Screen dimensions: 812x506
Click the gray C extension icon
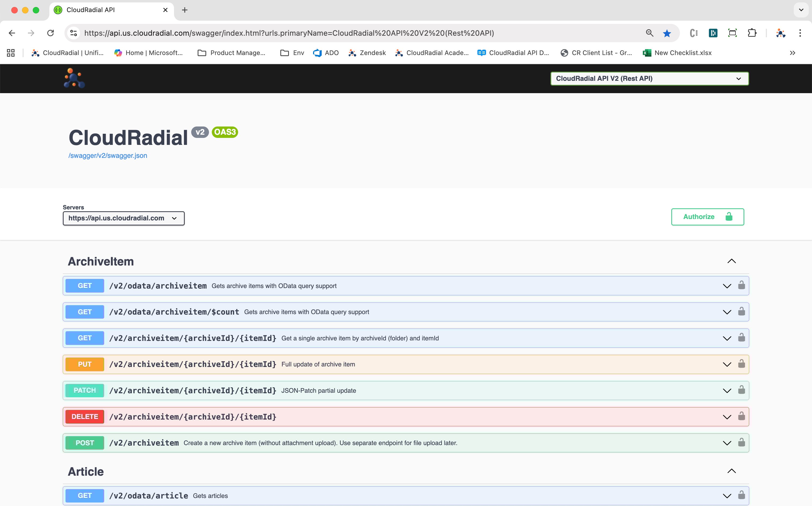[694, 33]
